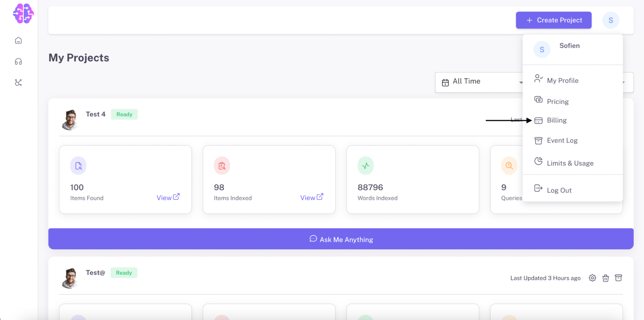Click Last Updated 3 Hours ago text
The width and height of the screenshot is (644, 320).
click(545, 278)
